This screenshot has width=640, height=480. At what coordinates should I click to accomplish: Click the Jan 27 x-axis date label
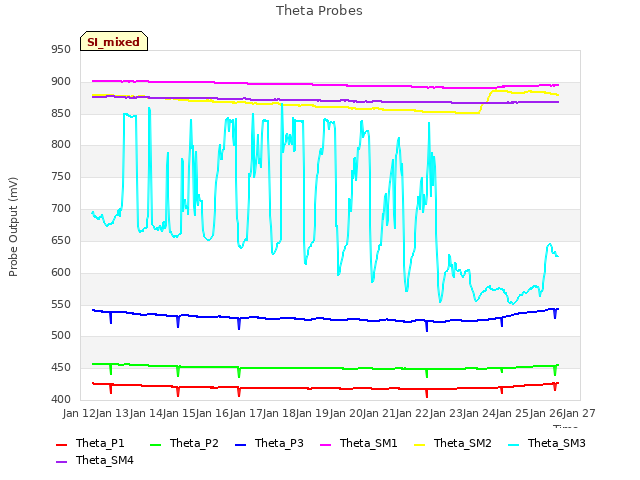coord(579,413)
